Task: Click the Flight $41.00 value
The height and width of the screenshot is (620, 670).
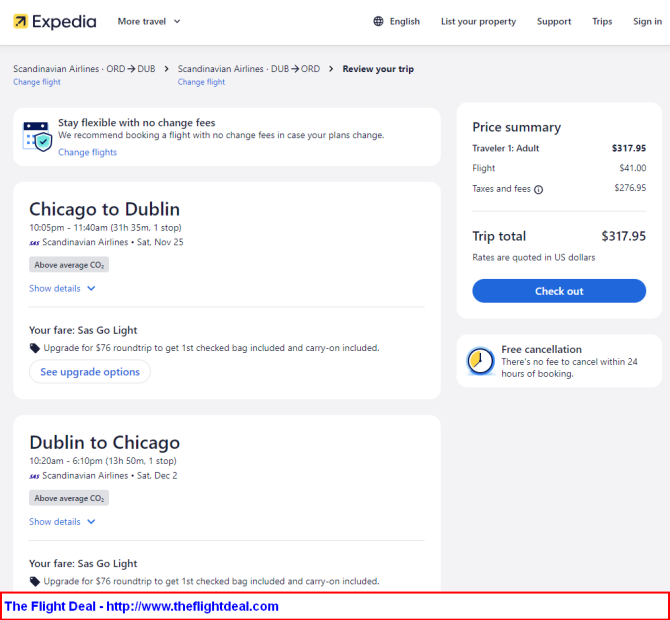Action: click(x=632, y=168)
